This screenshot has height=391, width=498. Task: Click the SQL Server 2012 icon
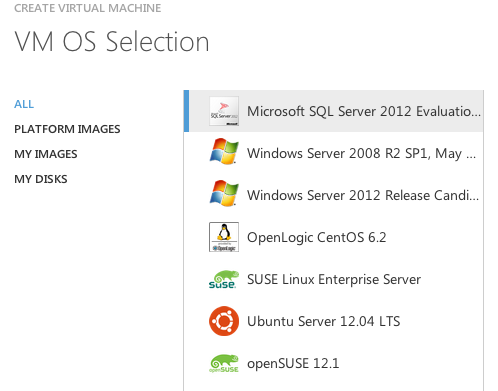(x=224, y=111)
